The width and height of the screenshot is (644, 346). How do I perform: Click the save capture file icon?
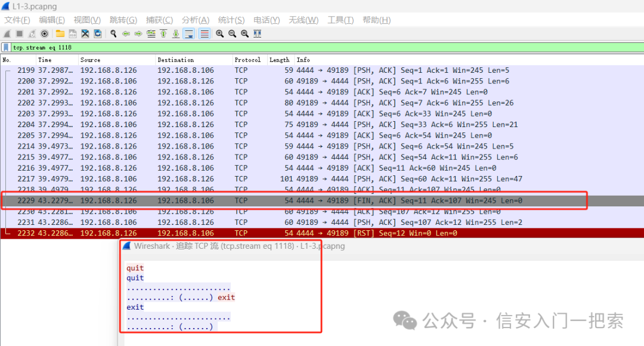[x=73, y=33]
